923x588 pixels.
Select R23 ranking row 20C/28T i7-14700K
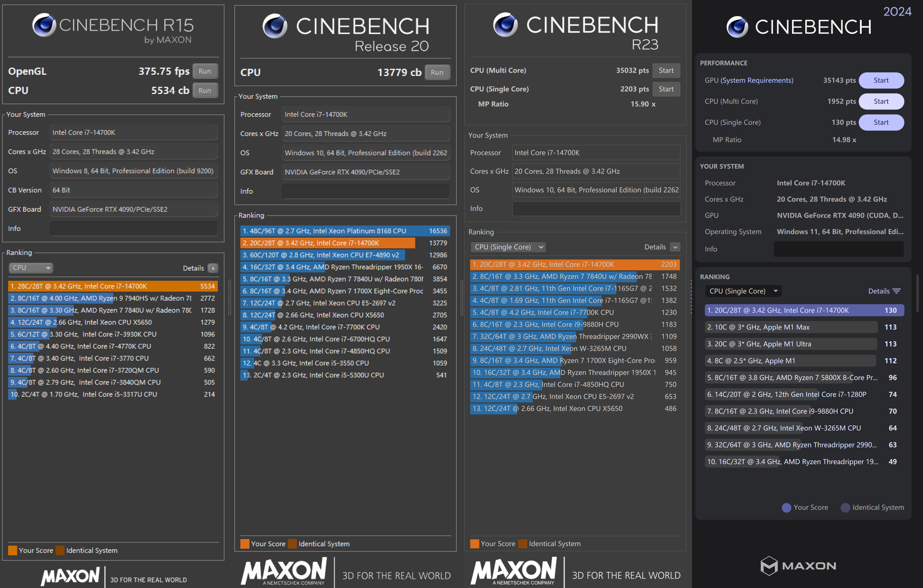tap(575, 264)
